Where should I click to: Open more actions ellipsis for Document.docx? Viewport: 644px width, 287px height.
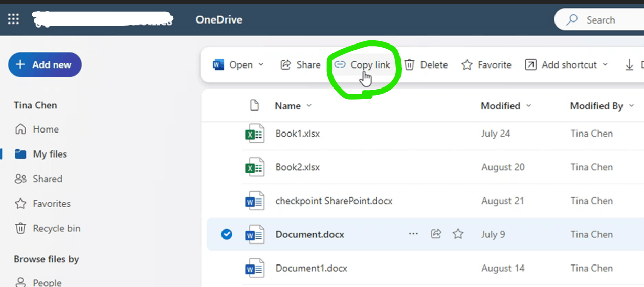pyautogui.click(x=413, y=234)
